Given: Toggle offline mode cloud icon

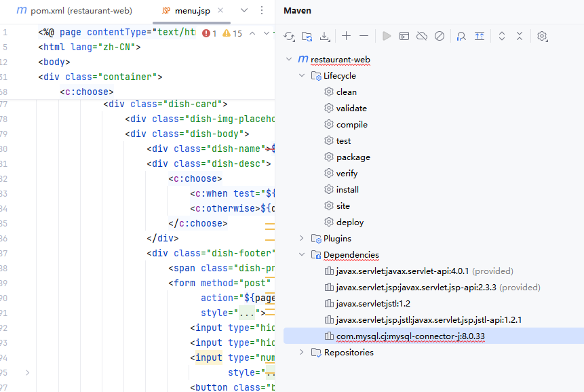Looking at the screenshot, I should coord(422,36).
